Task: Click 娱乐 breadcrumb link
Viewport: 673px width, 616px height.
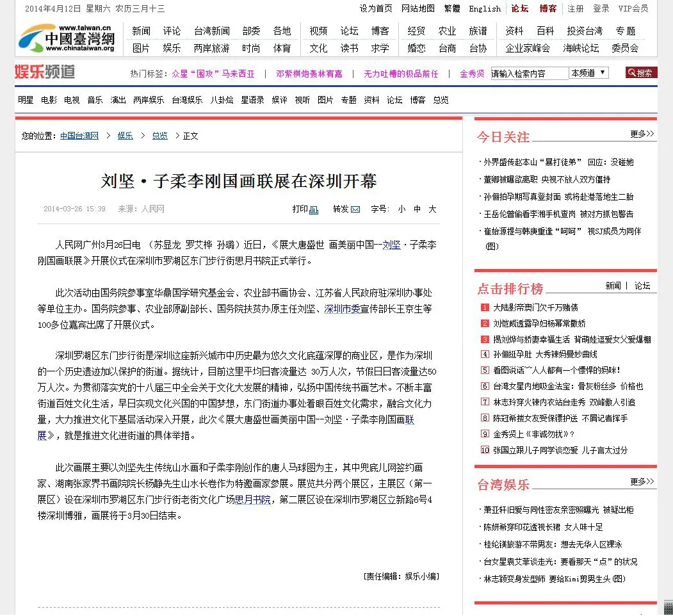Action: [x=126, y=136]
